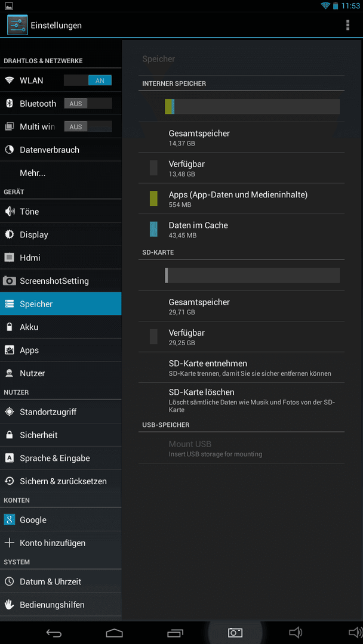
Task: Tap the back navigation arrow
Action: (x=54, y=633)
